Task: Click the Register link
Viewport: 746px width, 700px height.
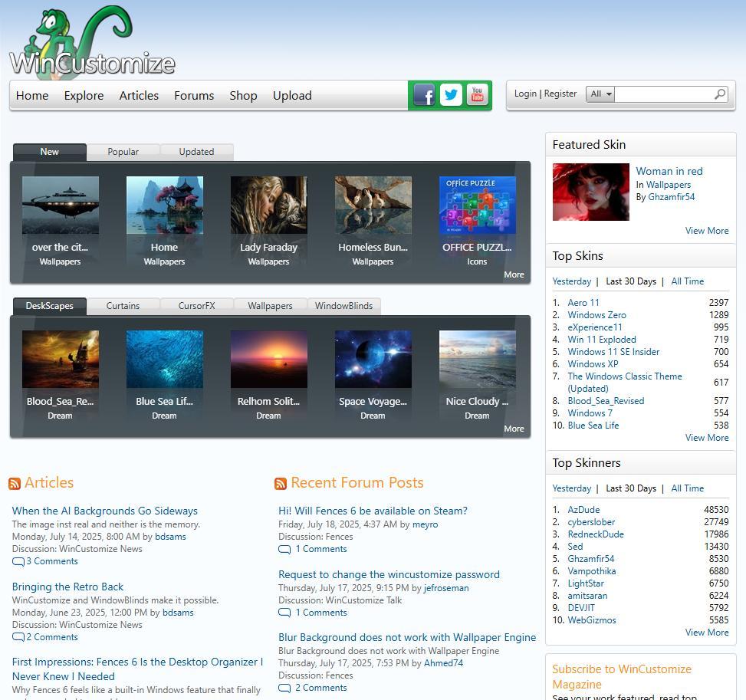Action: click(x=560, y=94)
